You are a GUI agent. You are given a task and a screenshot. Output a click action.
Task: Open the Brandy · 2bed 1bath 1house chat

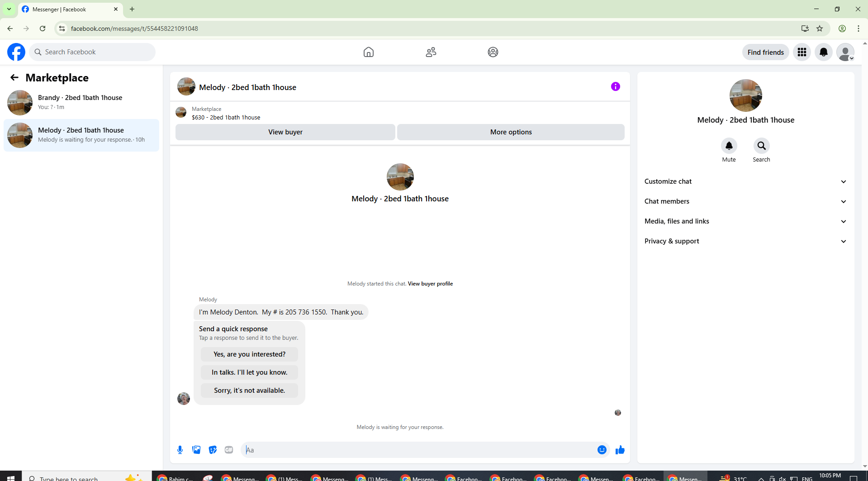81,102
